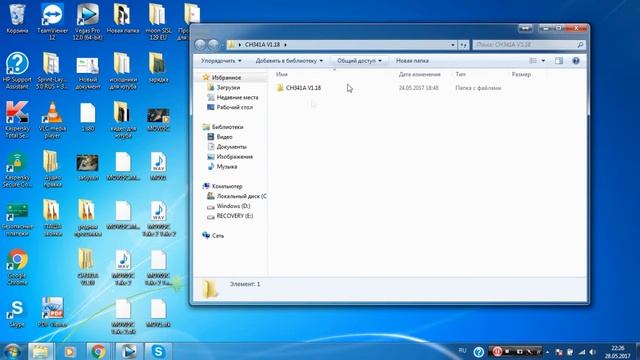640x360 pixels.
Task: Open Недавние места in sidebar
Action: click(237, 97)
